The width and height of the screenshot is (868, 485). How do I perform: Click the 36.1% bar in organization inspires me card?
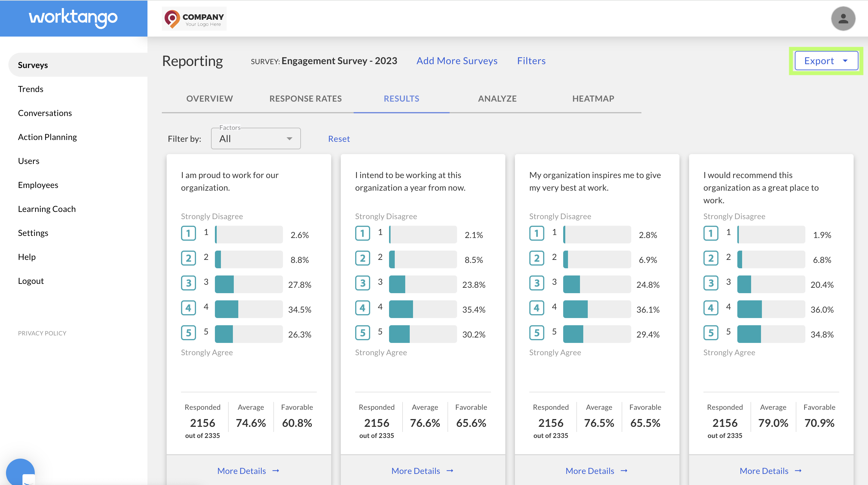pos(597,309)
